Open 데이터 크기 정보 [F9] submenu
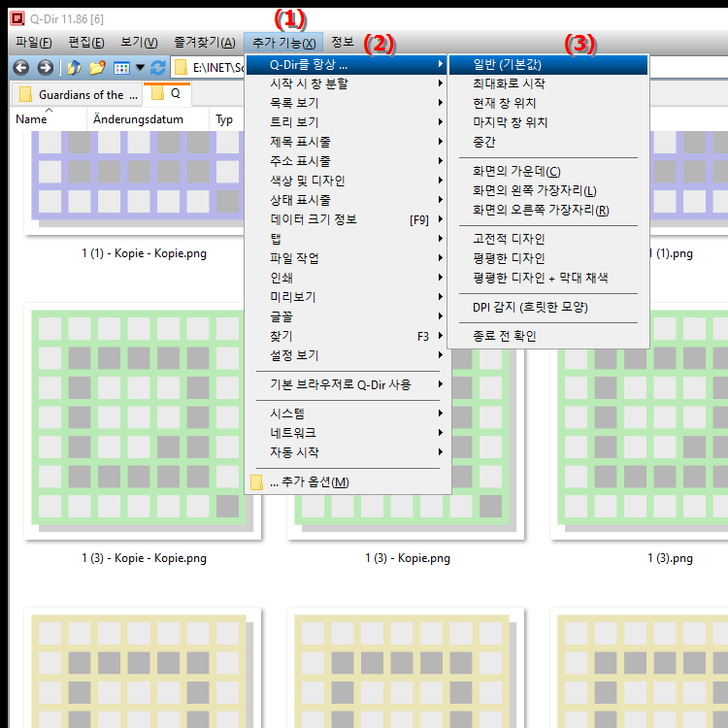728x728 pixels. (347, 219)
